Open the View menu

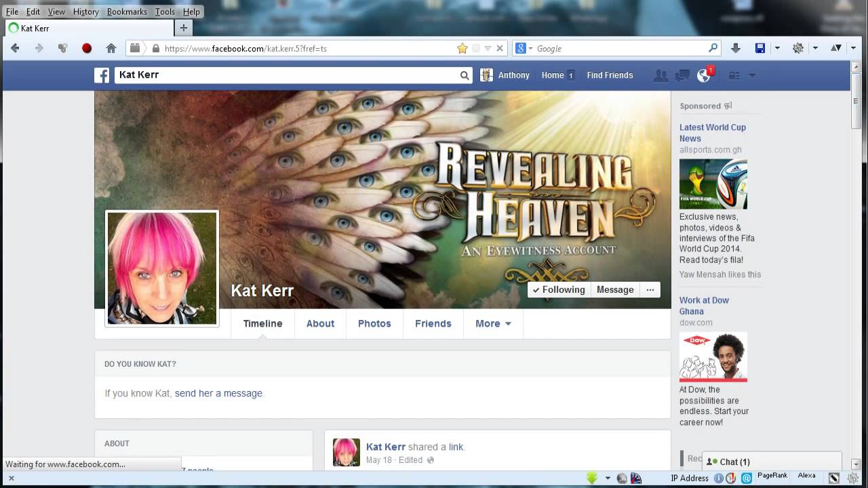[56, 12]
